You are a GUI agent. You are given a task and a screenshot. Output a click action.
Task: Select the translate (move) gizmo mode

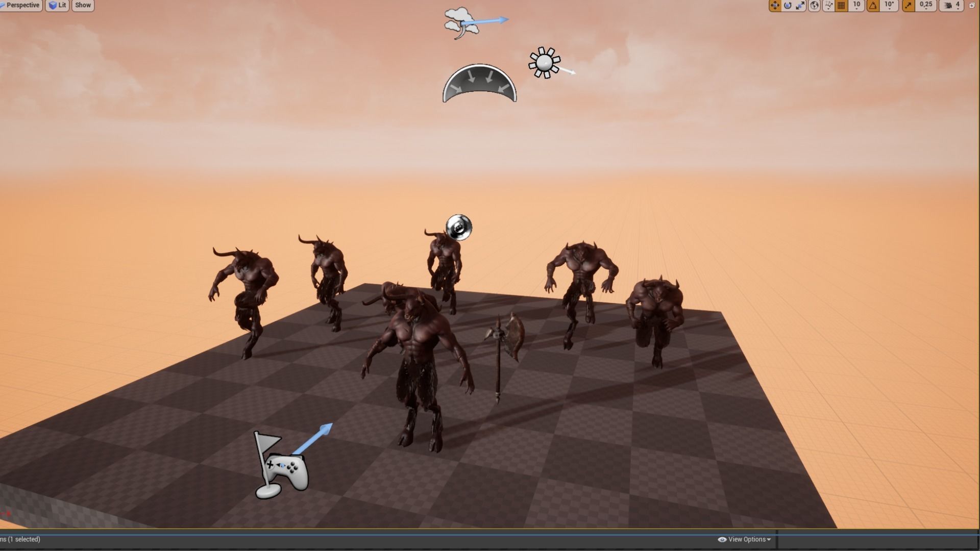(775, 6)
